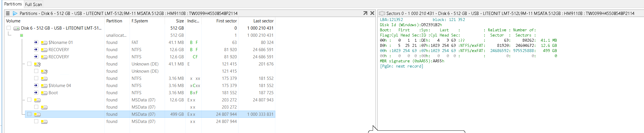
Task: Tick checkbox of last MSData row at 24 807 944
Action: (36, 121)
